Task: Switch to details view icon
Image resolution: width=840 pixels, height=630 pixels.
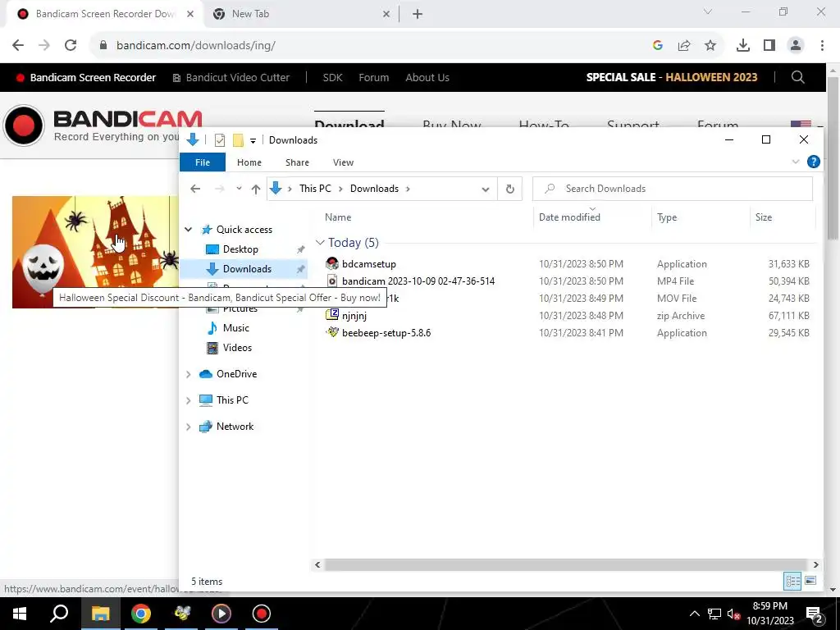Action: click(x=792, y=581)
